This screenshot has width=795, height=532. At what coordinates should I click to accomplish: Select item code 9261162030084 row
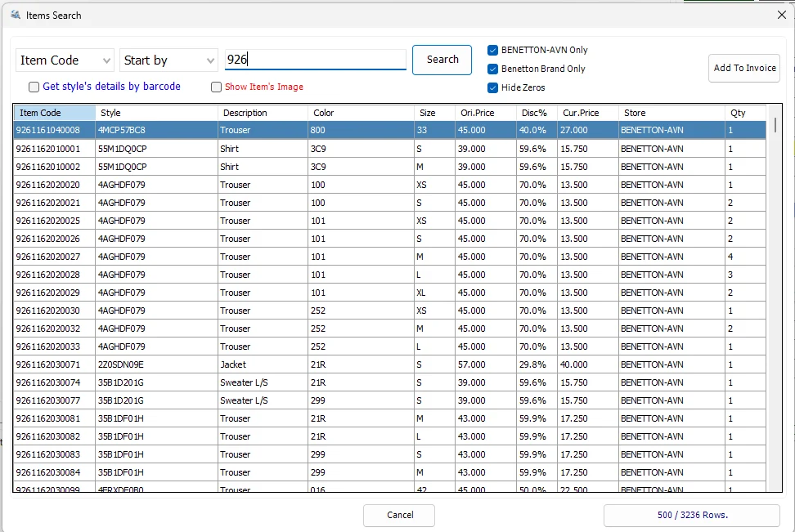coord(389,472)
